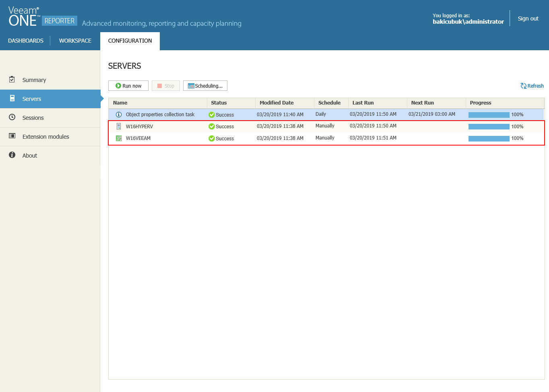The height and width of the screenshot is (392, 549).
Task: Click Success check icon in W16VEEAM row
Action: (211, 138)
